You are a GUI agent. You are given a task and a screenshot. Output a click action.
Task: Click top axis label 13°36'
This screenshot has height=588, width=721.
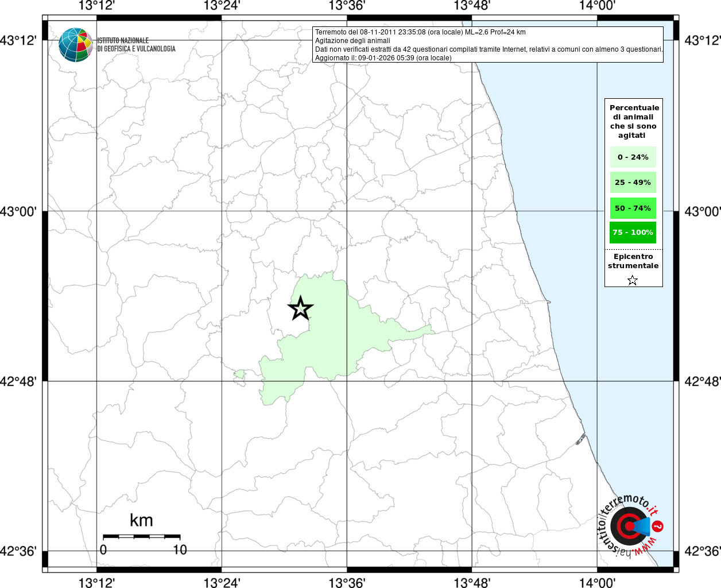click(347, 6)
